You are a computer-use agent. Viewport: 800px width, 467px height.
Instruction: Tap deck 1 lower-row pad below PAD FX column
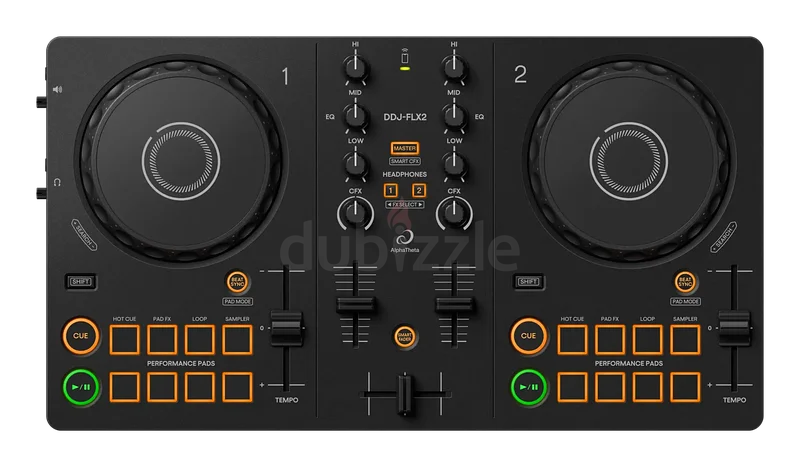point(162,387)
